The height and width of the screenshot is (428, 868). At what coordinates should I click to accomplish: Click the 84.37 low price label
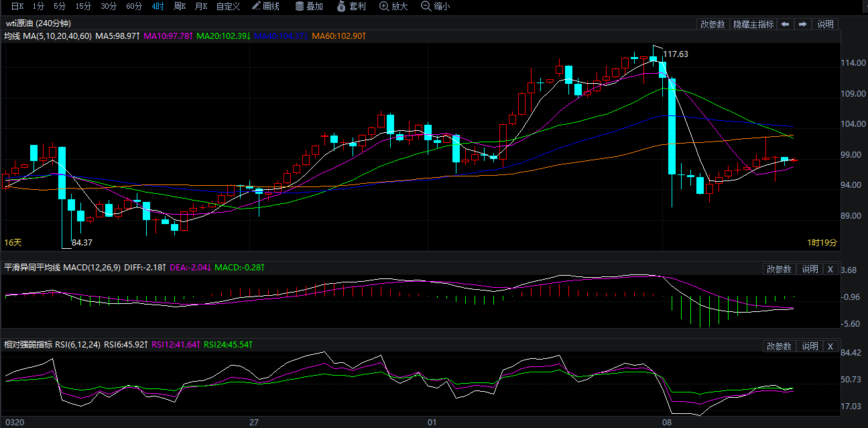[82, 242]
